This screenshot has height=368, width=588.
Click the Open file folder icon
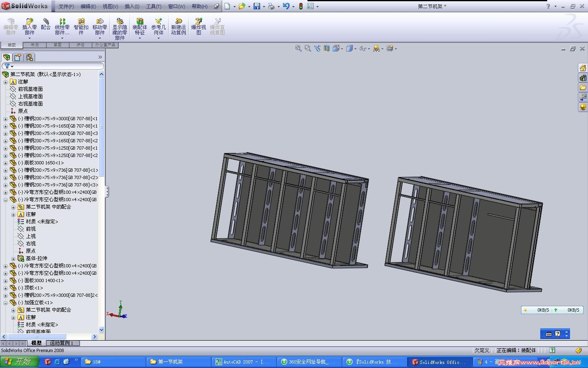242,6
